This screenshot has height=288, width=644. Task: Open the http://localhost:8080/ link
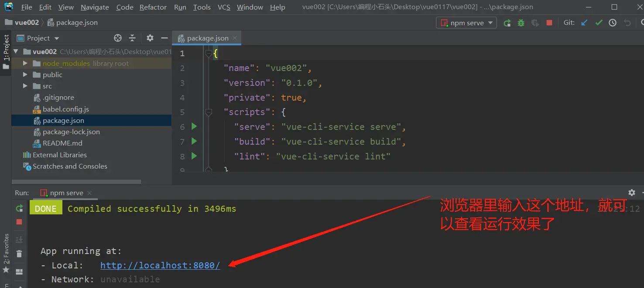click(x=160, y=265)
